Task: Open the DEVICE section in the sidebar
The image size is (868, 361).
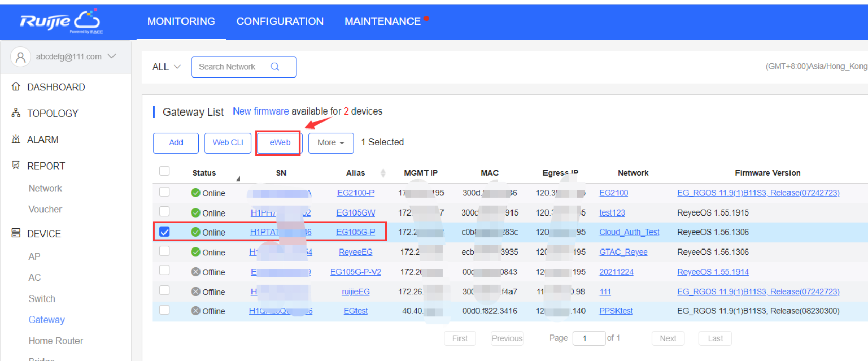Action: click(x=44, y=233)
